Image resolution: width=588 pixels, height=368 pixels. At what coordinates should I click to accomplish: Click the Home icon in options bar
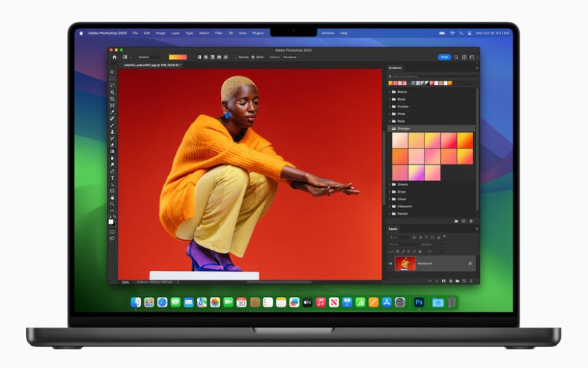tap(114, 57)
